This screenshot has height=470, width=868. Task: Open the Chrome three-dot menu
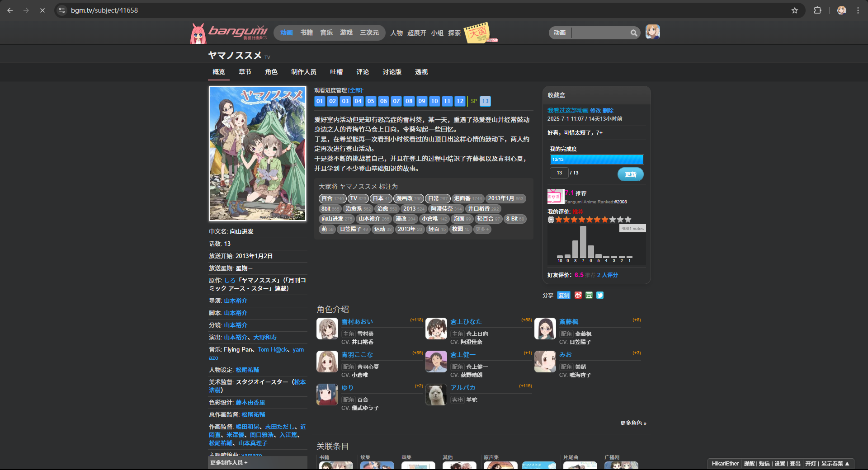click(858, 10)
